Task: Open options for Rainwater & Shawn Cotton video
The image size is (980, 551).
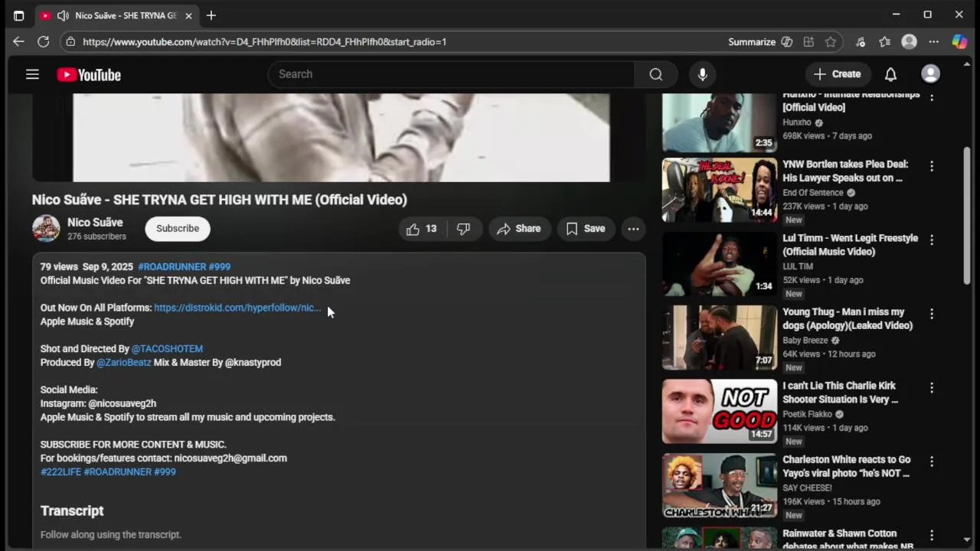Action: pos(932,536)
